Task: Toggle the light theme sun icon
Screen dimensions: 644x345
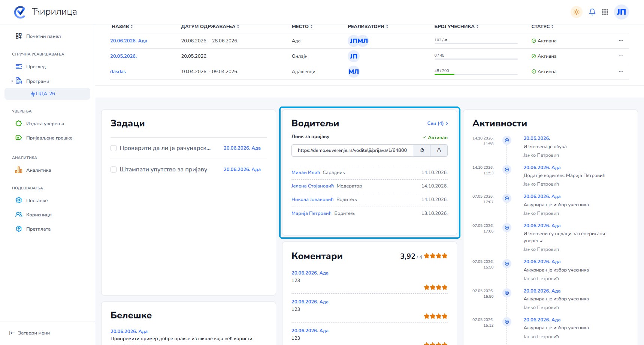Action: click(577, 12)
